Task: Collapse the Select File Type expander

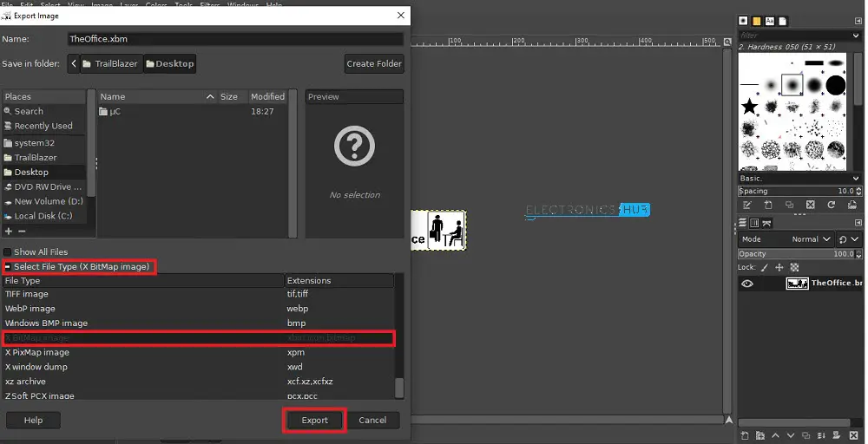Action: 8,267
